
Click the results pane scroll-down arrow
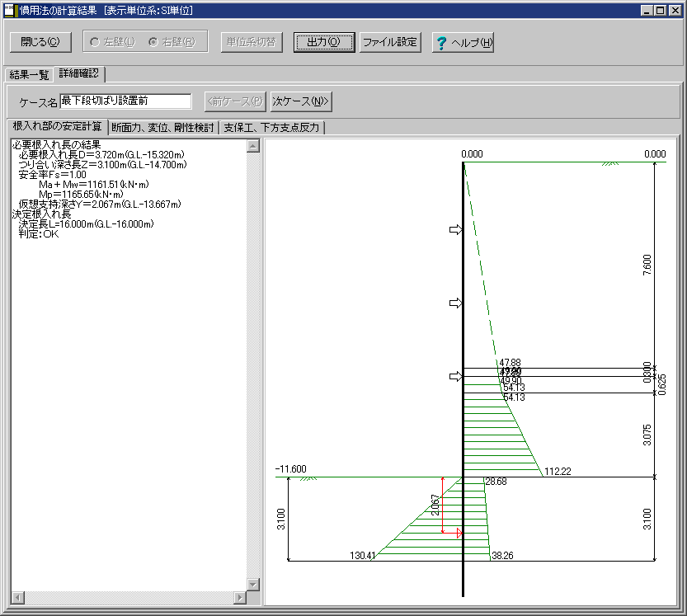[253, 584]
